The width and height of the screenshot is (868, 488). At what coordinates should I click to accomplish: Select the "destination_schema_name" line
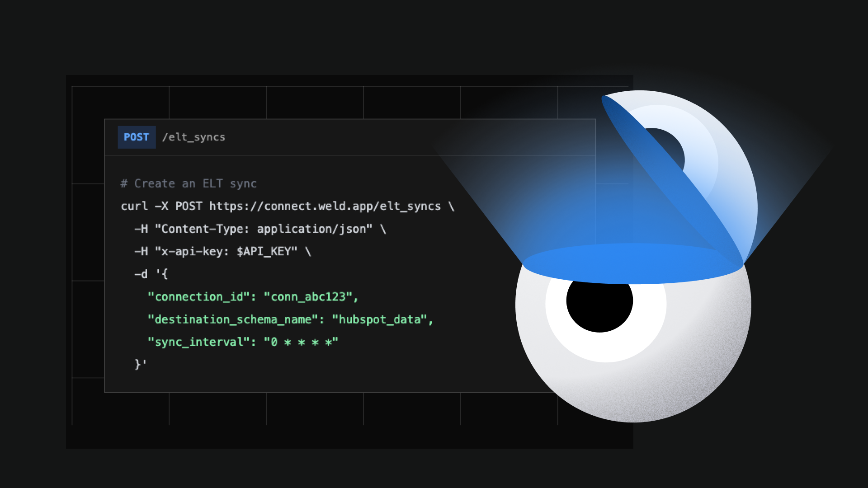pyautogui.click(x=291, y=319)
